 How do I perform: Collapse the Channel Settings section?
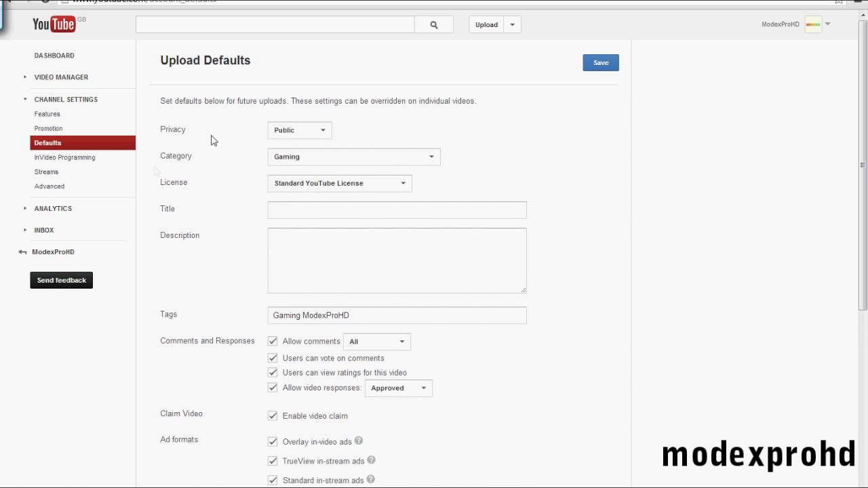(x=25, y=100)
